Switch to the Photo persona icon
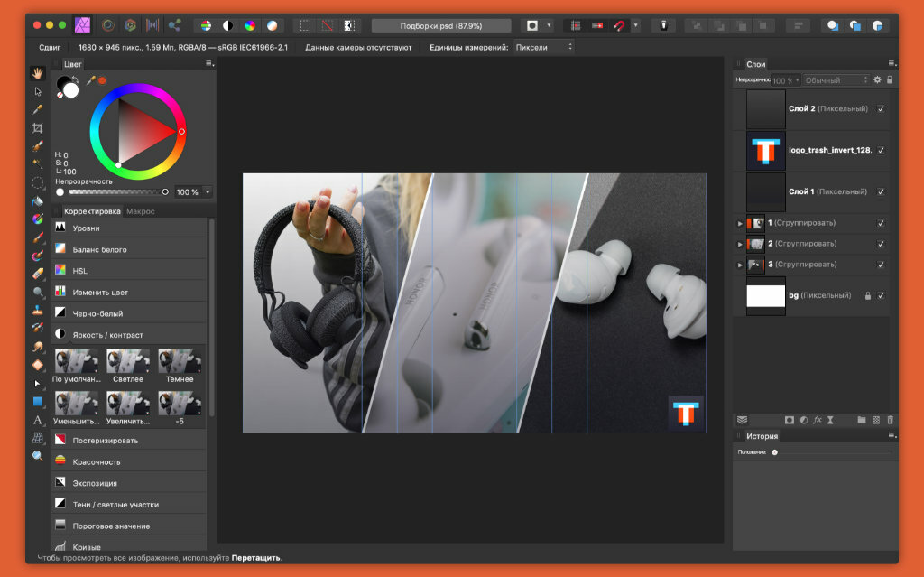The image size is (924, 577). [82, 25]
